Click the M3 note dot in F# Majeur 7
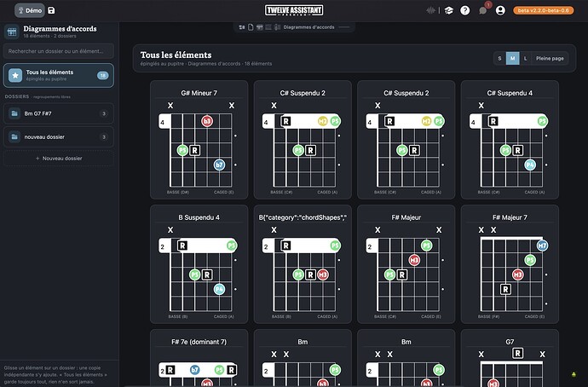588x387 pixels. (518, 274)
